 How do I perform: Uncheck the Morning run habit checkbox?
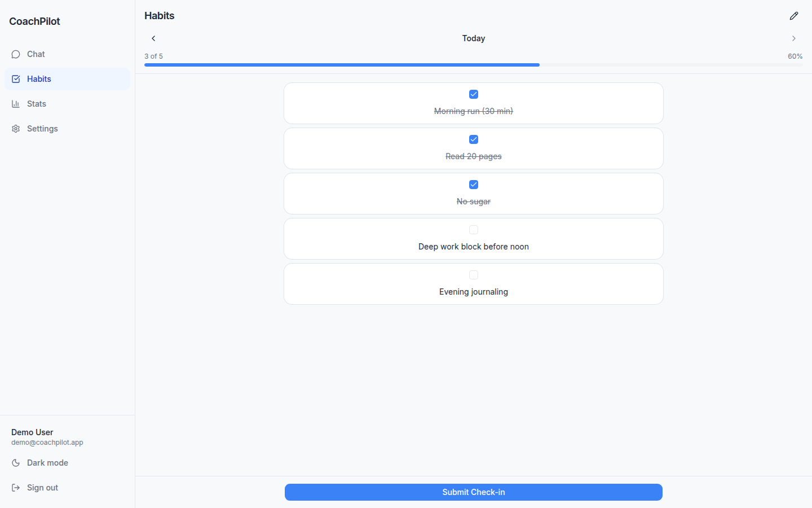click(474, 94)
